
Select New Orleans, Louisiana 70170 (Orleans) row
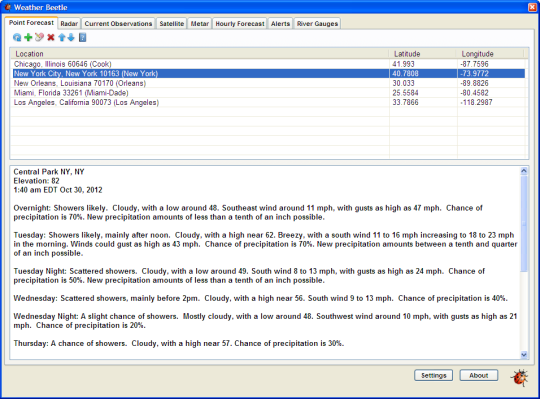click(269, 83)
